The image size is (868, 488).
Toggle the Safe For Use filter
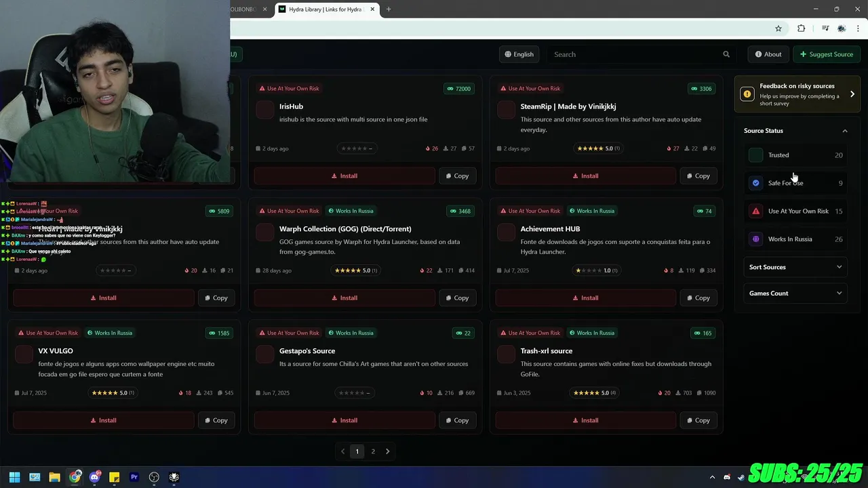click(x=795, y=183)
